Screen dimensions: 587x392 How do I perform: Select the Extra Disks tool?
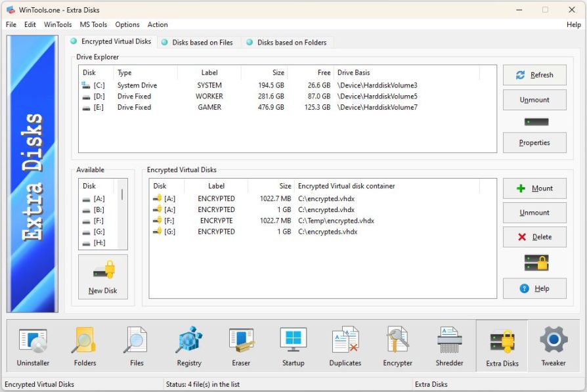coord(502,345)
